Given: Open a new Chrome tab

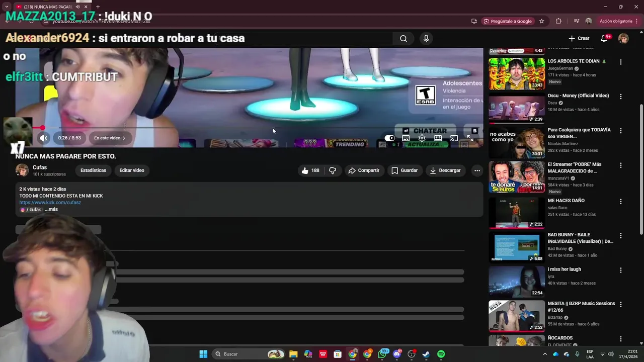Looking at the screenshot, I should (98, 7).
